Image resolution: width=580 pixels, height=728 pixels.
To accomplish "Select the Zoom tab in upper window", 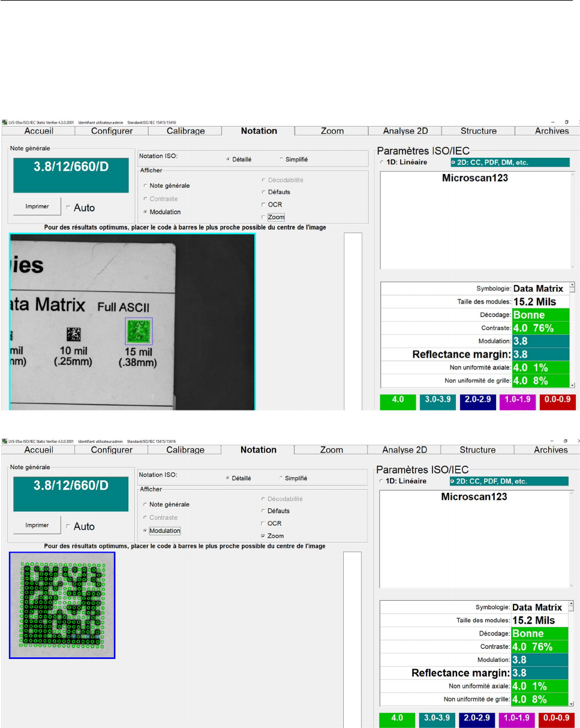I will tap(332, 131).
